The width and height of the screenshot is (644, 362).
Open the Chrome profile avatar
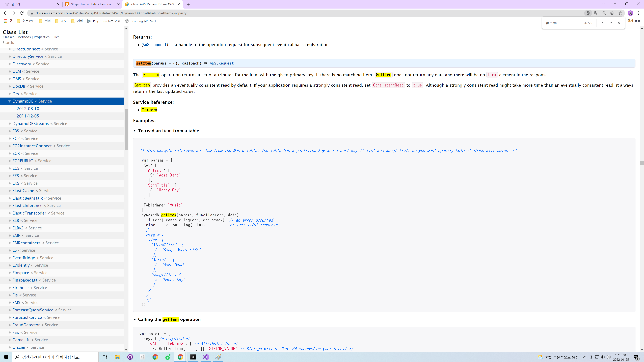click(x=630, y=13)
